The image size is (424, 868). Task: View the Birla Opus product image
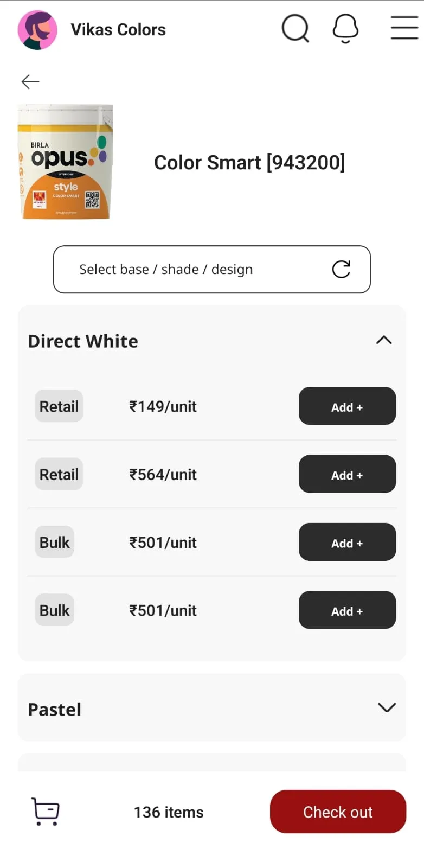(x=66, y=162)
